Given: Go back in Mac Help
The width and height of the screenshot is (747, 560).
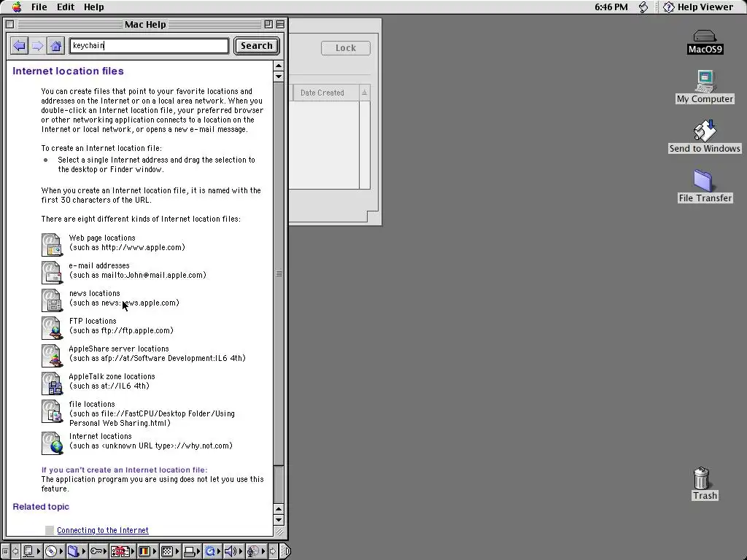Looking at the screenshot, I should (x=20, y=46).
